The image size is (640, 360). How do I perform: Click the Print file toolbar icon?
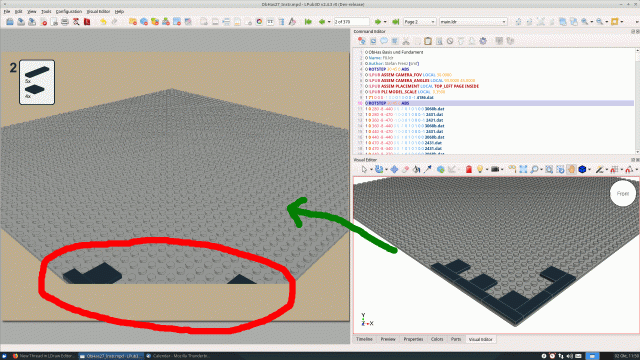tap(65, 22)
